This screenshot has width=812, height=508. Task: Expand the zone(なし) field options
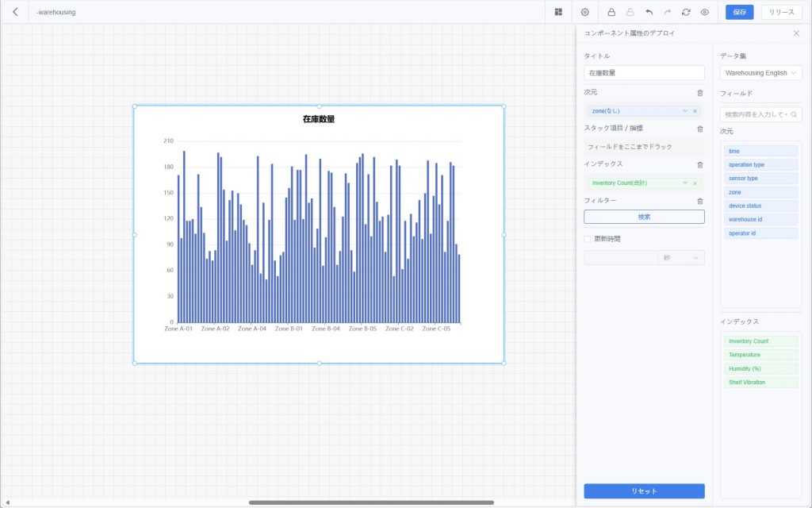coord(685,111)
